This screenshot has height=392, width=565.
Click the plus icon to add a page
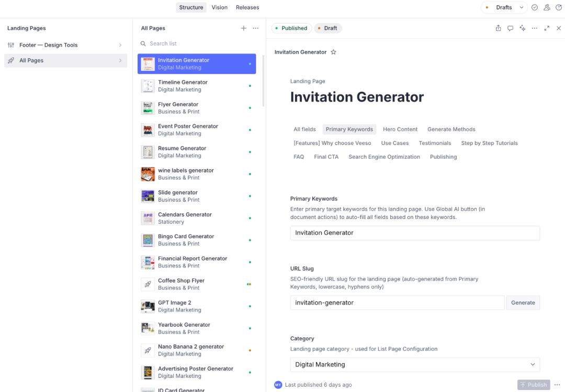[244, 28]
